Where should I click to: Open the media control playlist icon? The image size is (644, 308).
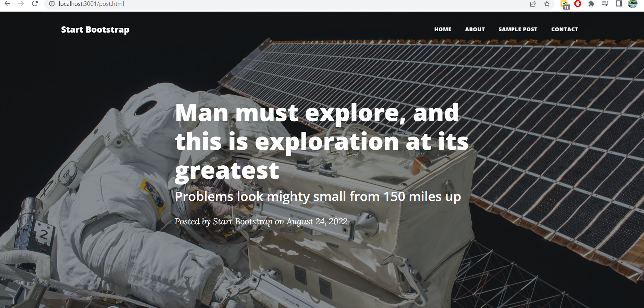point(605,4)
